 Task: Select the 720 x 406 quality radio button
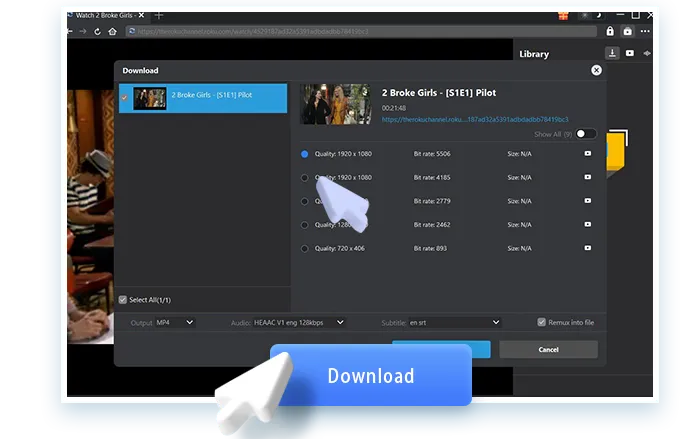click(304, 249)
